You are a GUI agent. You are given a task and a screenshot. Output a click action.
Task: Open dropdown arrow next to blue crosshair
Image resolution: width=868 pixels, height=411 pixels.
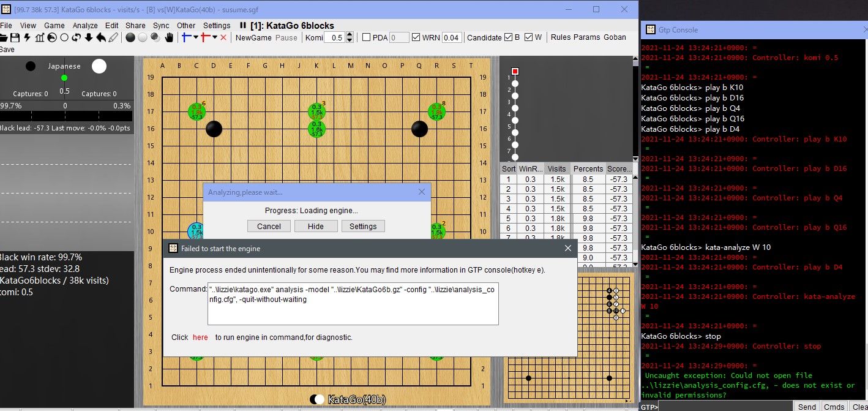[196, 37]
